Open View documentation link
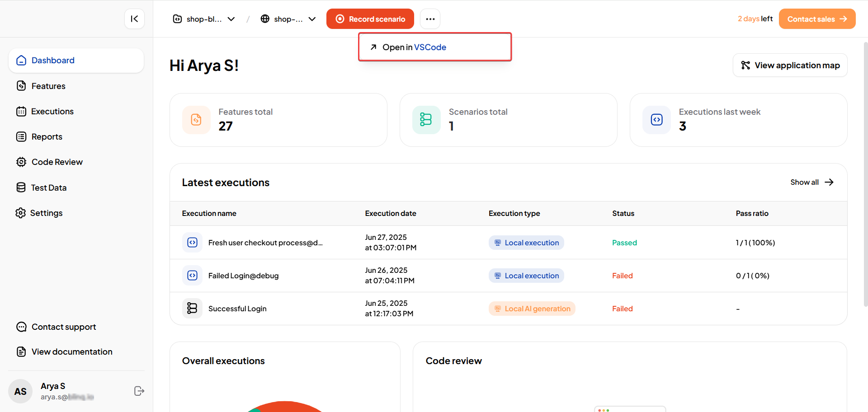The image size is (868, 412). click(x=72, y=352)
